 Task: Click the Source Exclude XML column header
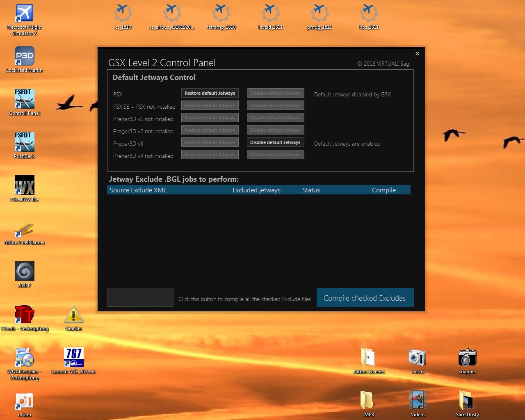coord(138,190)
